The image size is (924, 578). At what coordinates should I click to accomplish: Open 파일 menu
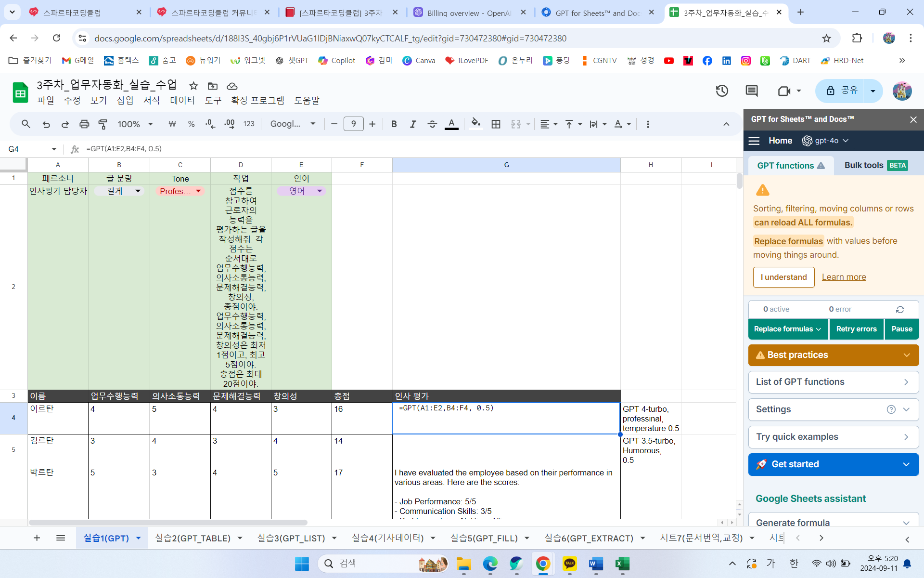[x=46, y=100]
